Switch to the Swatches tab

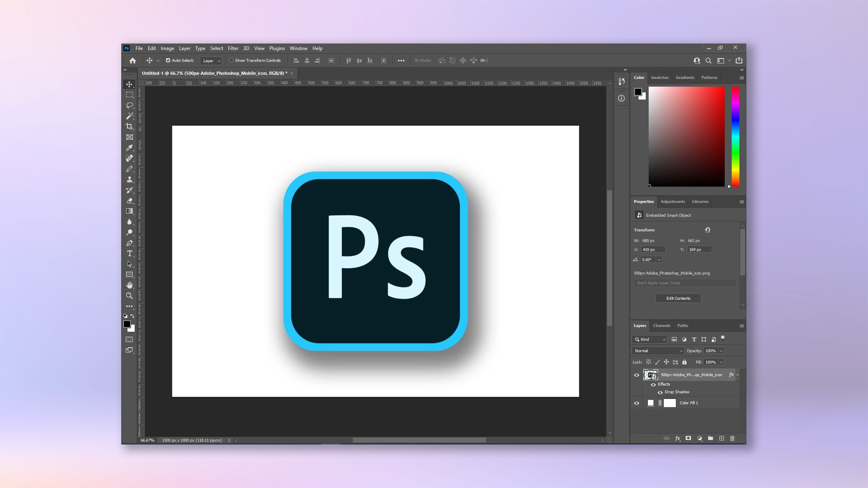660,77
